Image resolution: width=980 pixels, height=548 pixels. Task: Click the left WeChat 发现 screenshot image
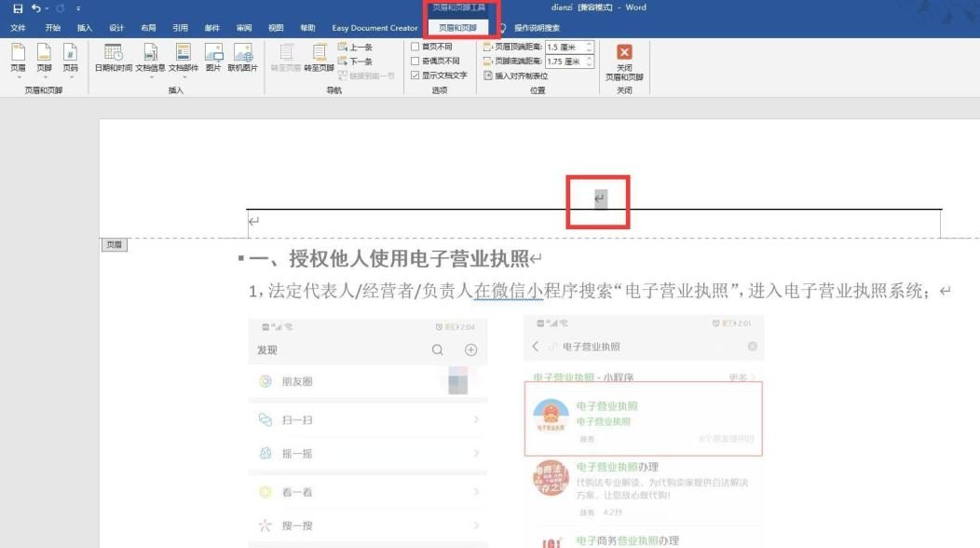367,432
